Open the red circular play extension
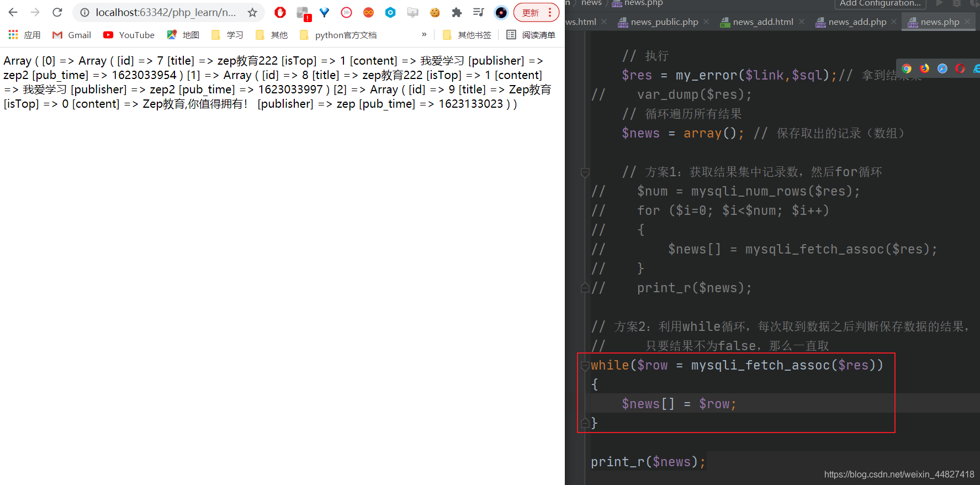 tap(347, 12)
